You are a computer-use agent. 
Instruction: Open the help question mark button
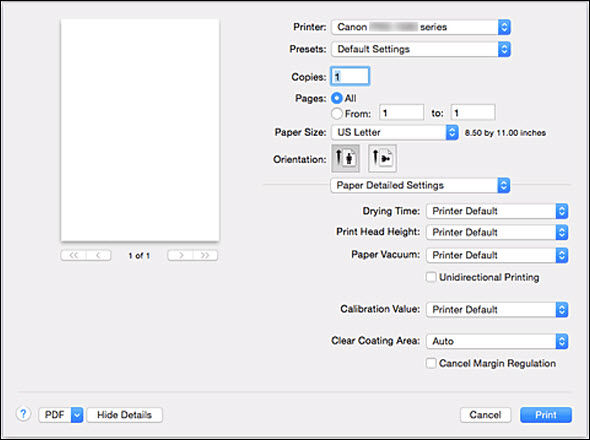[23, 414]
